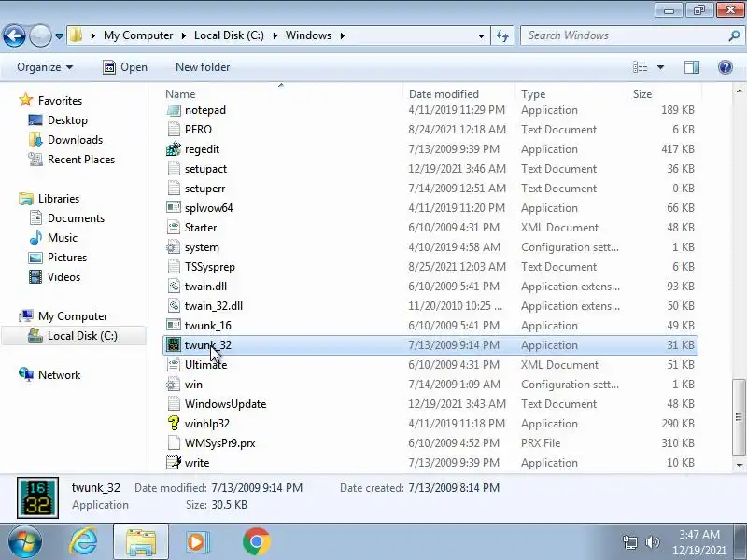Open the Pictures library
The height and width of the screenshot is (560, 747).
coord(66,258)
